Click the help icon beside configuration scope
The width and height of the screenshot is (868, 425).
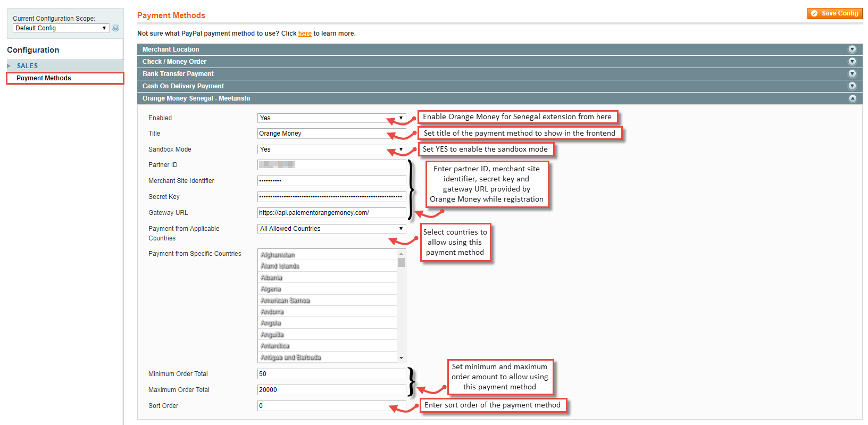[115, 28]
